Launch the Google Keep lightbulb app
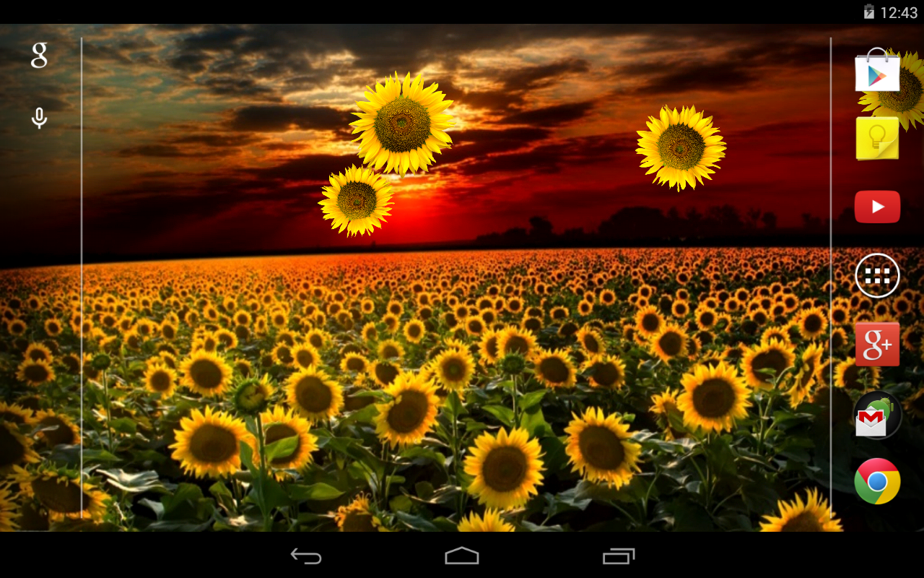924x578 pixels. (x=877, y=138)
